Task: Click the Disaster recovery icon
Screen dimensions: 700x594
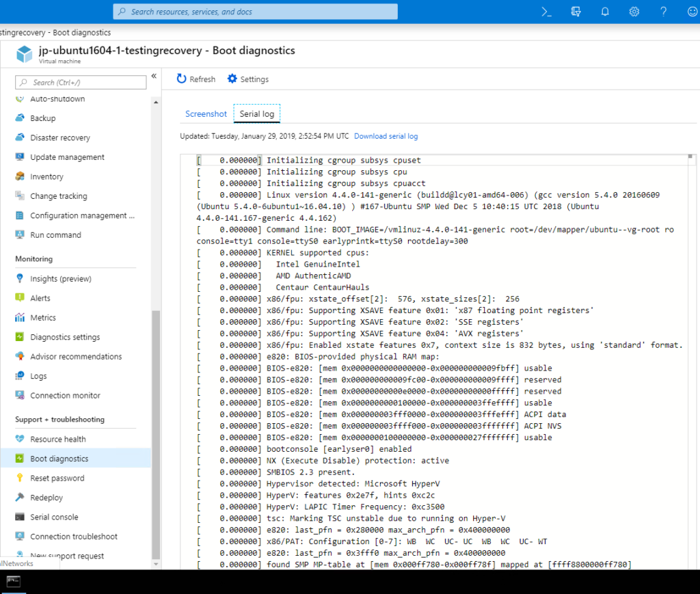Action: (20, 137)
